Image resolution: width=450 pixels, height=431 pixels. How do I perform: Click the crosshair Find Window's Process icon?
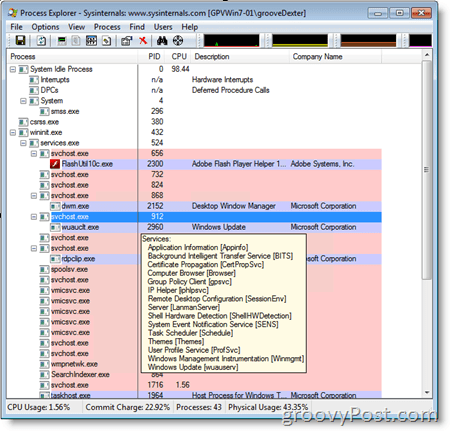pyautogui.click(x=178, y=40)
